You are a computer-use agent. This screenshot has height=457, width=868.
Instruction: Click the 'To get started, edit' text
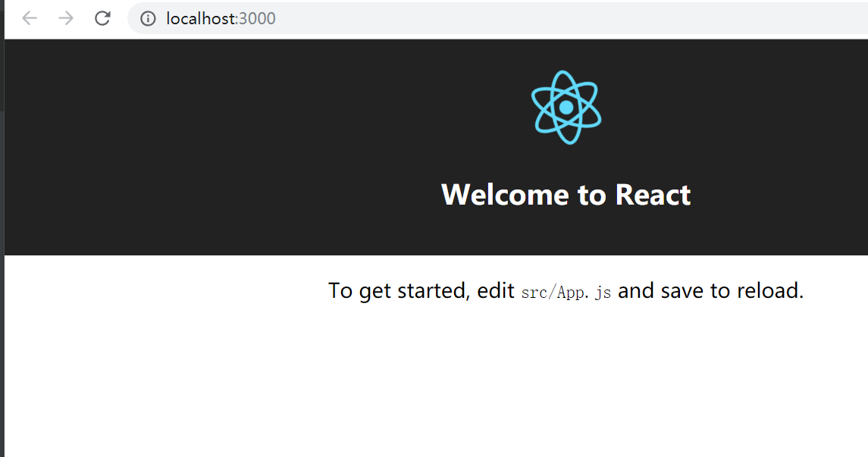tap(421, 291)
